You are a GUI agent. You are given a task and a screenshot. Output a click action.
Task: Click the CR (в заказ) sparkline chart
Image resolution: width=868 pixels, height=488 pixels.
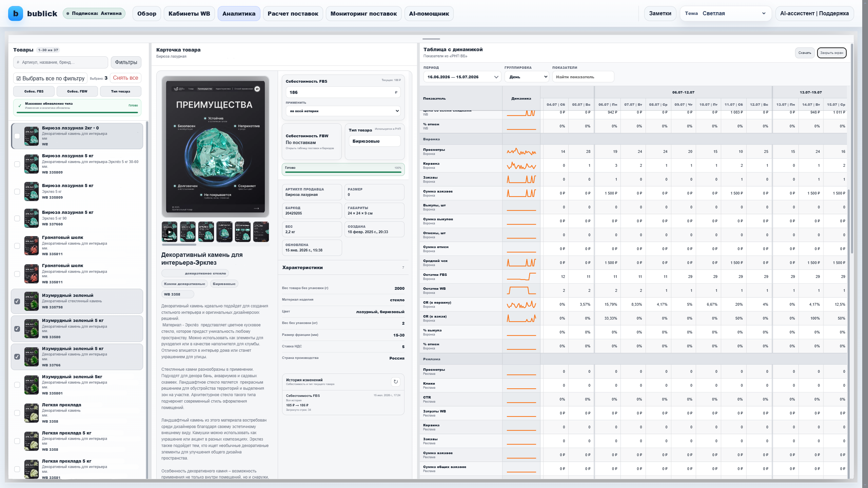(521, 319)
